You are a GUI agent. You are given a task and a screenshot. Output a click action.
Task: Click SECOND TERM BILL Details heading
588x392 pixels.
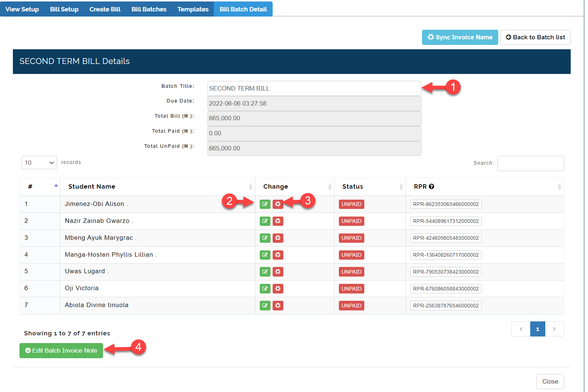[x=75, y=61]
